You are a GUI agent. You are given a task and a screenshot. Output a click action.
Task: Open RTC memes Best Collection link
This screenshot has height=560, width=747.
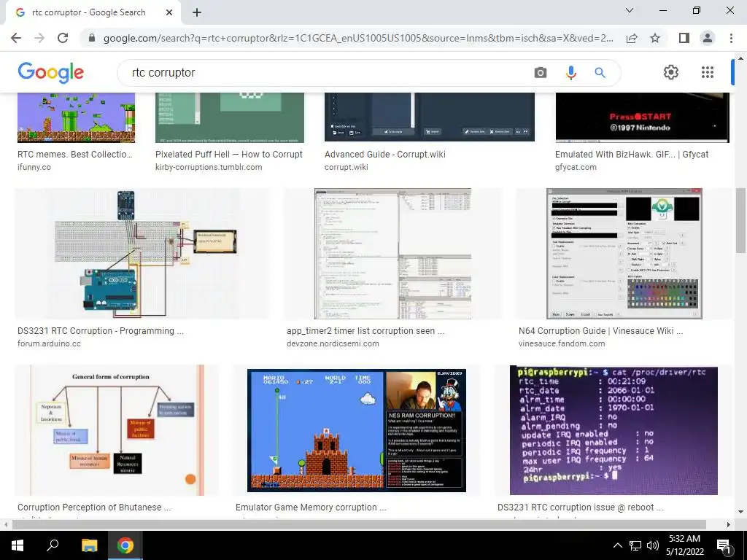(75, 155)
